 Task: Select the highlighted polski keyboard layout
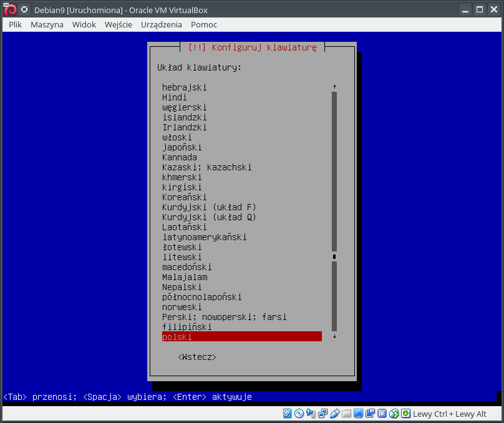241,337
